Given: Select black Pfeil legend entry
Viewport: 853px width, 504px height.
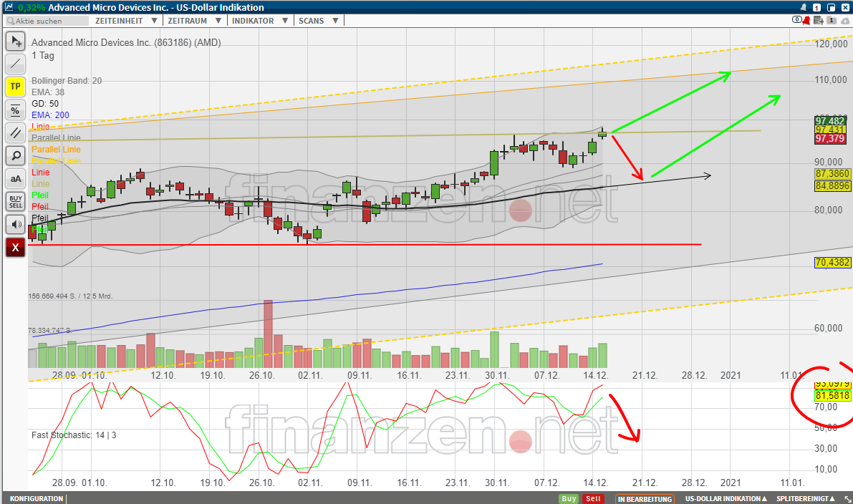Looking at the screenshot, I should click(x=39, y=218).
